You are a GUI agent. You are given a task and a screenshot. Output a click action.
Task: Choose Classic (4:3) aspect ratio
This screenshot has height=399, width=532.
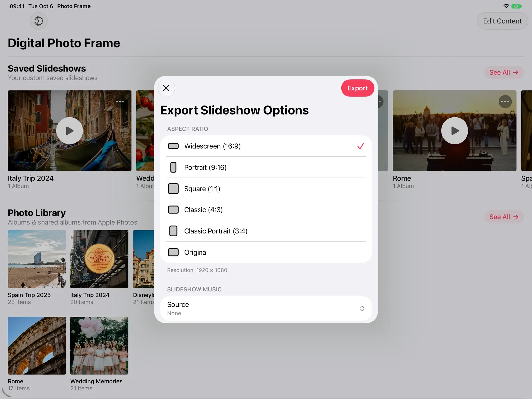266,210
